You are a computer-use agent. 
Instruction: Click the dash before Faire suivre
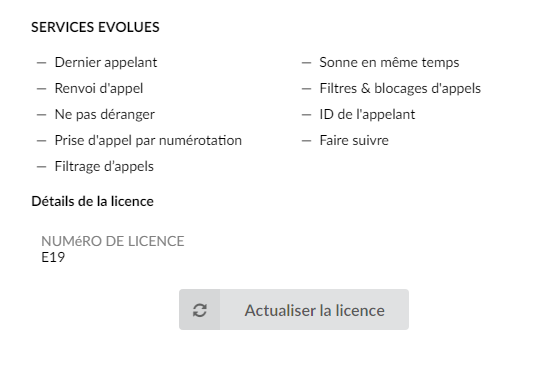pyautogui.click(x=306, y=141)
